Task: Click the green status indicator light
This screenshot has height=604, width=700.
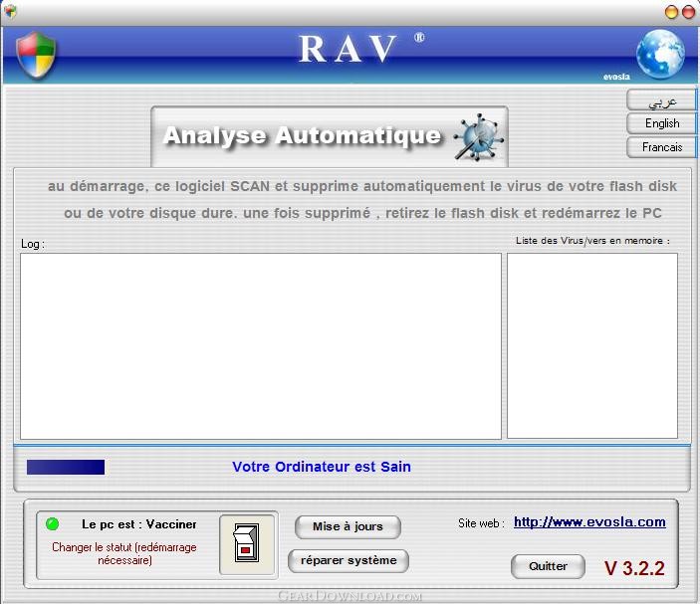Action: (x=52, y=523)
